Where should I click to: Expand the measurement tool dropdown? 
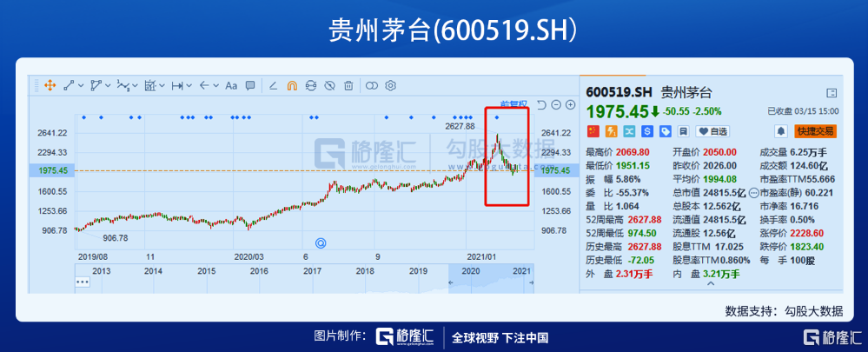tap(162, 86)
